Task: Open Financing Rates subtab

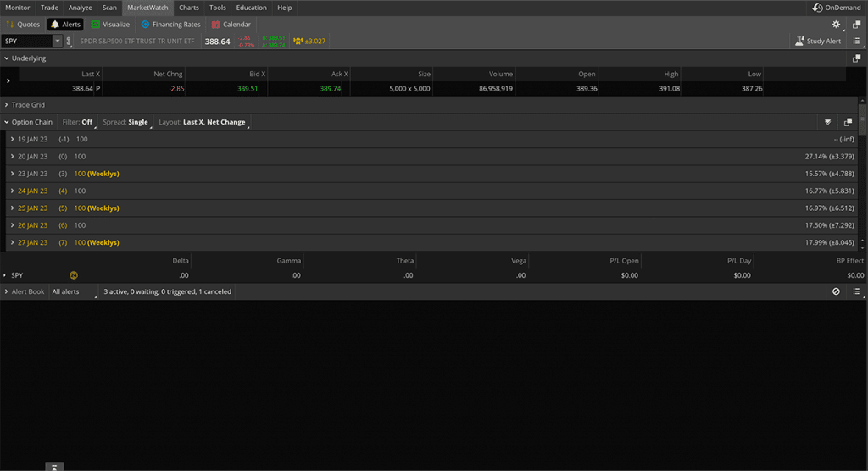Action: click(170, 25)
